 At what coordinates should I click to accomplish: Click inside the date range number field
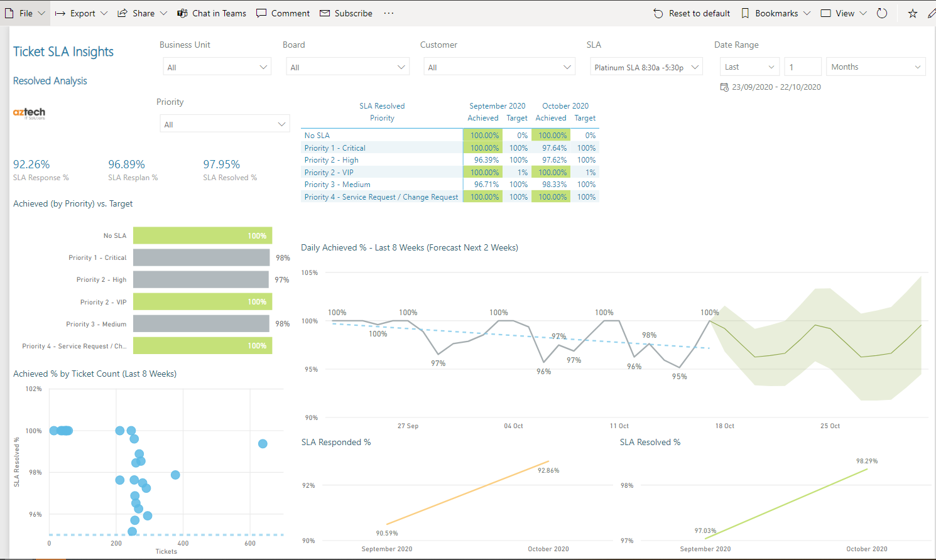point(803,66)
